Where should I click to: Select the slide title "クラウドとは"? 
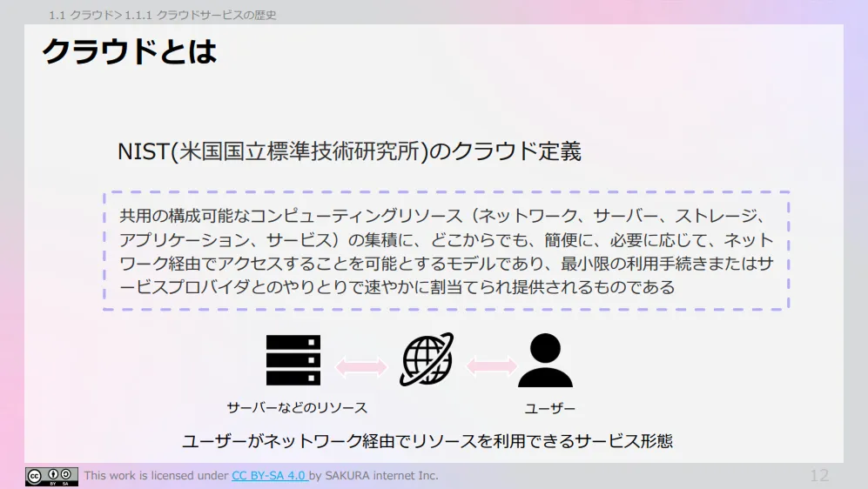point(130,52)
